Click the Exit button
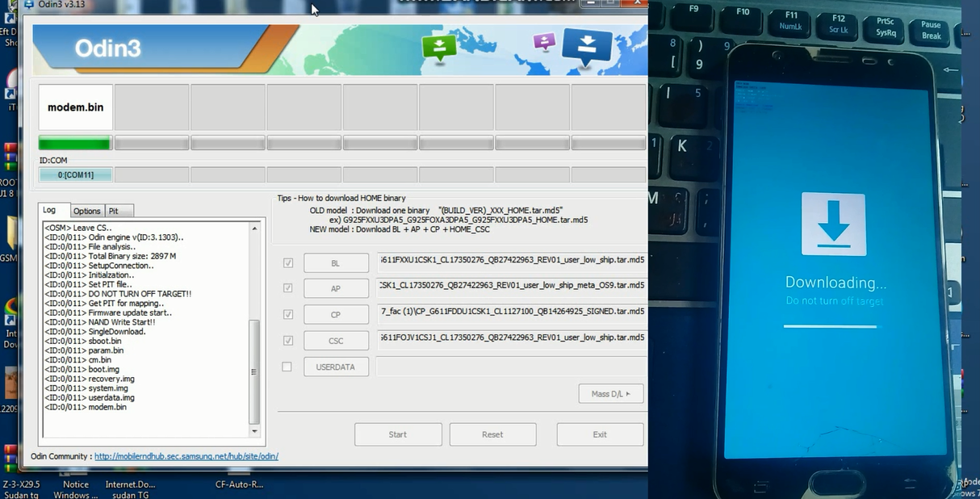This screenshot has height=499, width=980. [600, 434]
